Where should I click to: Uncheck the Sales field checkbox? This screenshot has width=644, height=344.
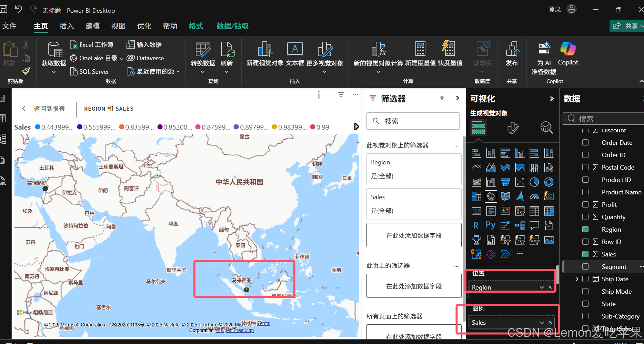585,254
